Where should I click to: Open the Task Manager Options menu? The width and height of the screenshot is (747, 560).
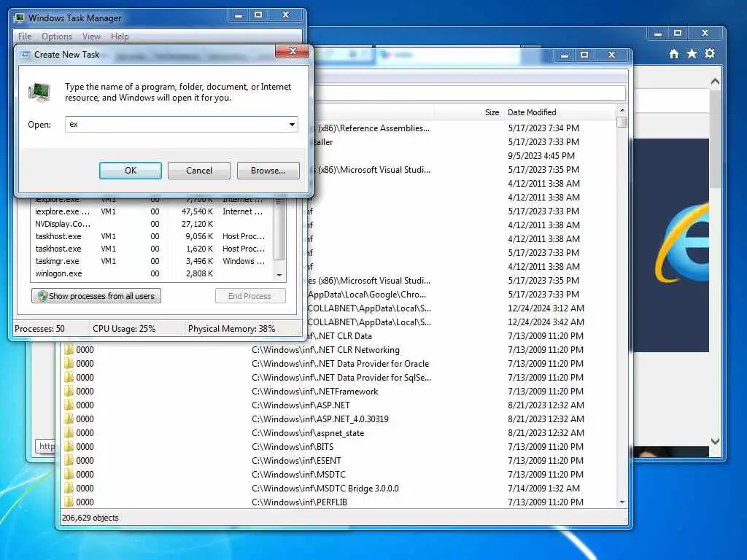click(57, 36)
